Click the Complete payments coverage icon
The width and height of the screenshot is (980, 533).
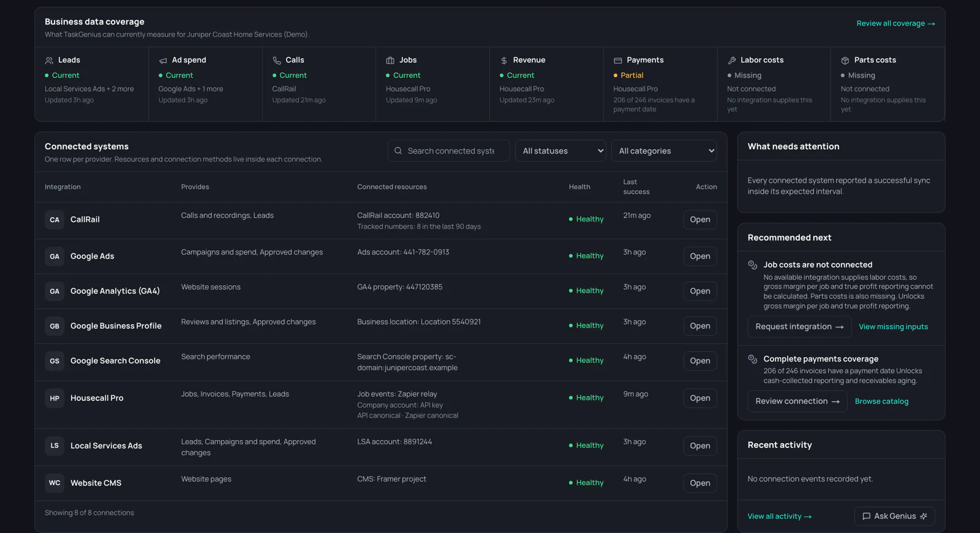[x=753, y=359]
